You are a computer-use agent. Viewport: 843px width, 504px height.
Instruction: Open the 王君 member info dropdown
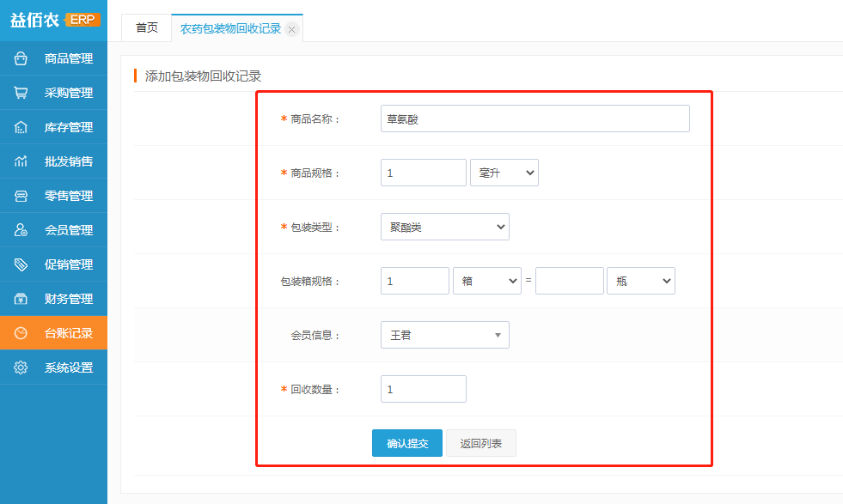444,335
